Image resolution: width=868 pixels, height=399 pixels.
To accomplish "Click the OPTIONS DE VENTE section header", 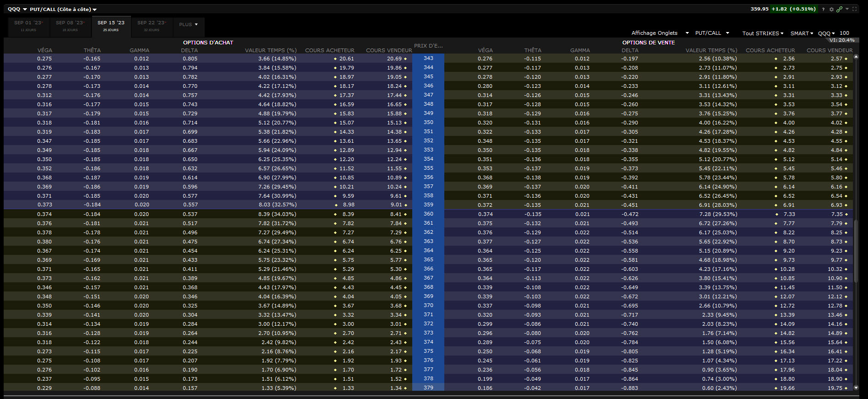I will (x=648, y=43).
